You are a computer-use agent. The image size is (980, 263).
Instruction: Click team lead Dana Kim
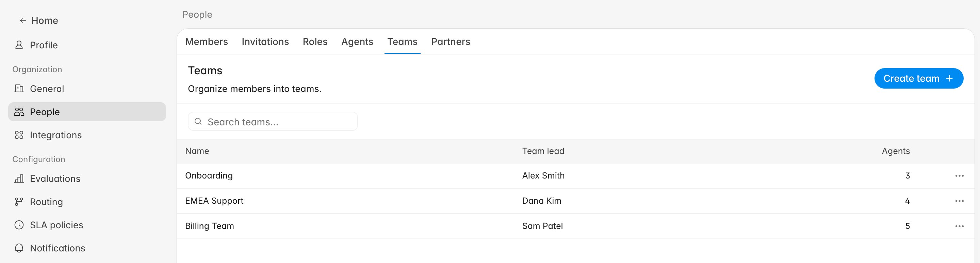542,201
